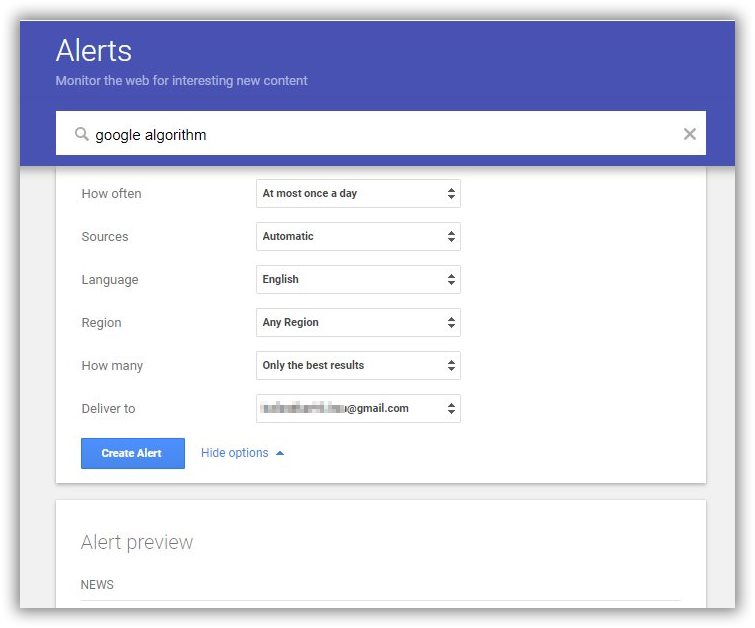Open the Language dropdown
755x628 pixels.
[358, 279]
